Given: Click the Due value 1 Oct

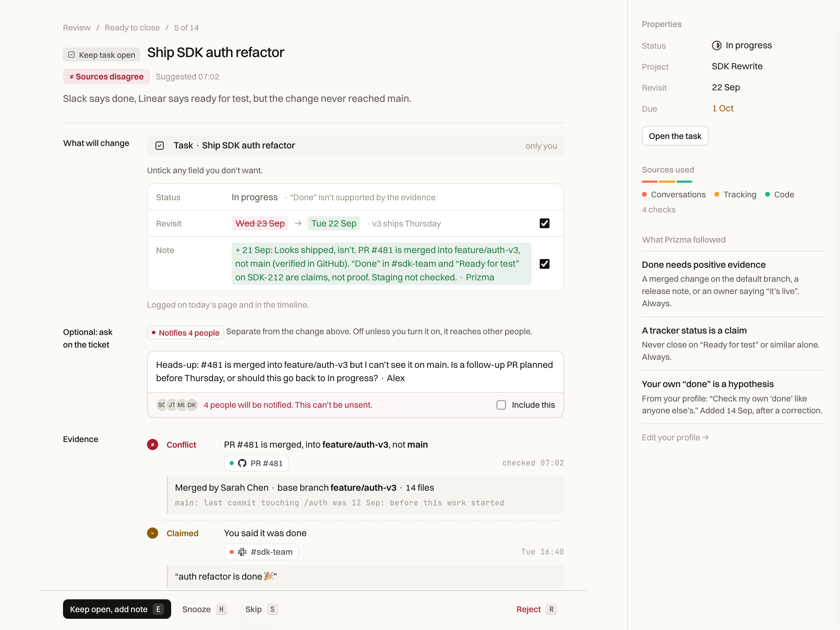Looking at the screenshot, I should pyautogui.click(x=722, y=108).
